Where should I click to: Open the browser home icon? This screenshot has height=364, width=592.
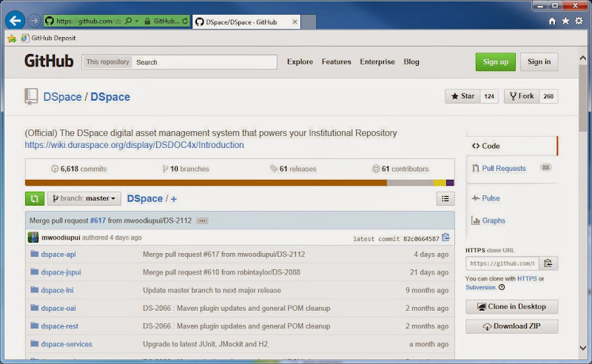[552, 21]
